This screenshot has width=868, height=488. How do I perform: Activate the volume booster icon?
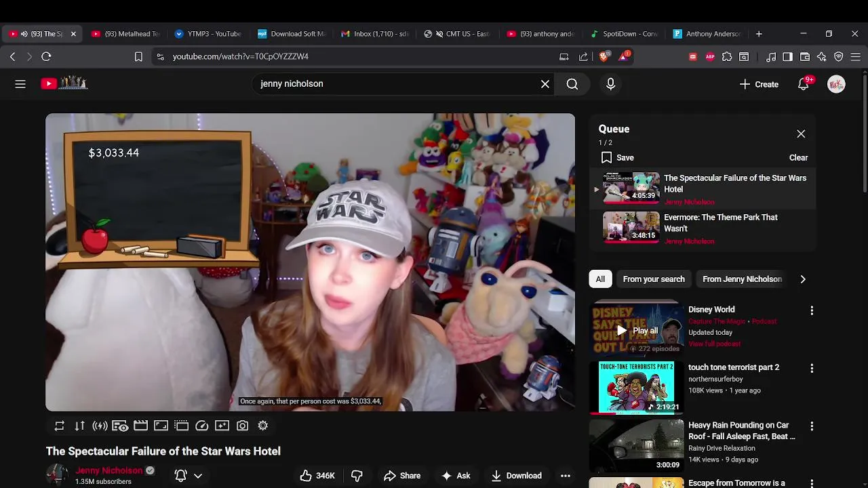100,426
